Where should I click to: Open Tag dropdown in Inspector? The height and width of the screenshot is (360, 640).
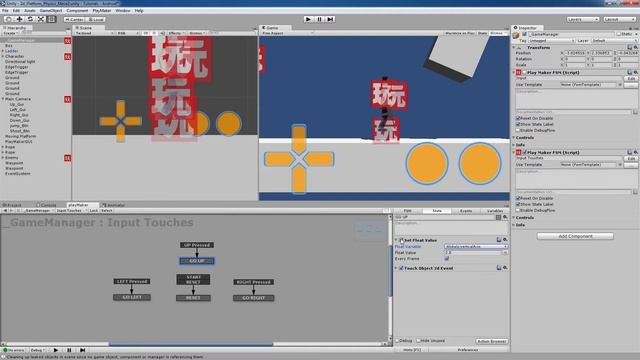pos(551,41)
